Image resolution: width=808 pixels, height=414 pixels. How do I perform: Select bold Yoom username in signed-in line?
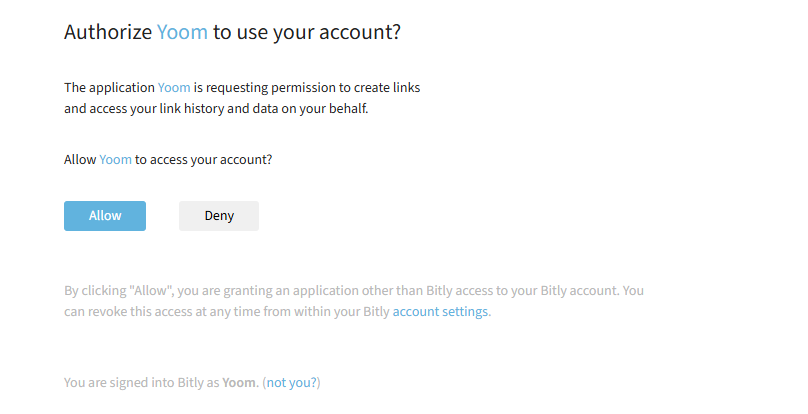click(x=239, y=383)
